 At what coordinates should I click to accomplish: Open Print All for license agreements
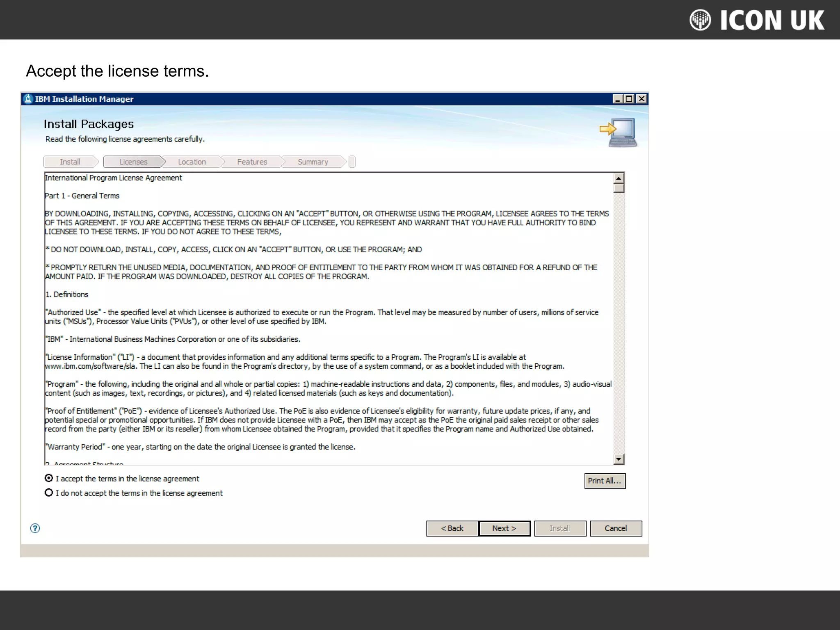point(605,481)
